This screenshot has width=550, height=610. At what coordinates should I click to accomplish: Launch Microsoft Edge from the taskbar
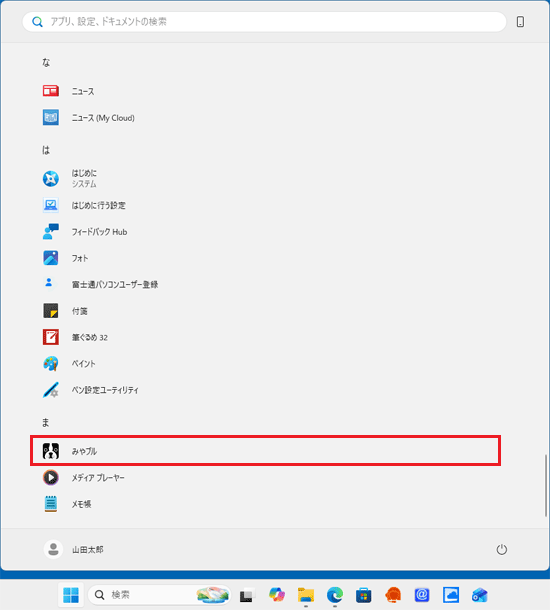click(x=335, y=594)
